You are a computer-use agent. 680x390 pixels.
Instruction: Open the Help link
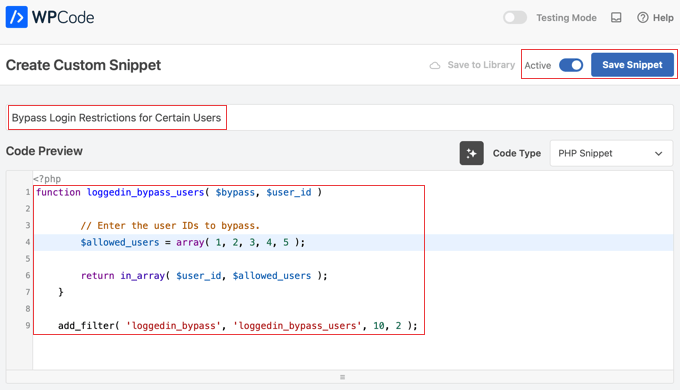[655, 18]
